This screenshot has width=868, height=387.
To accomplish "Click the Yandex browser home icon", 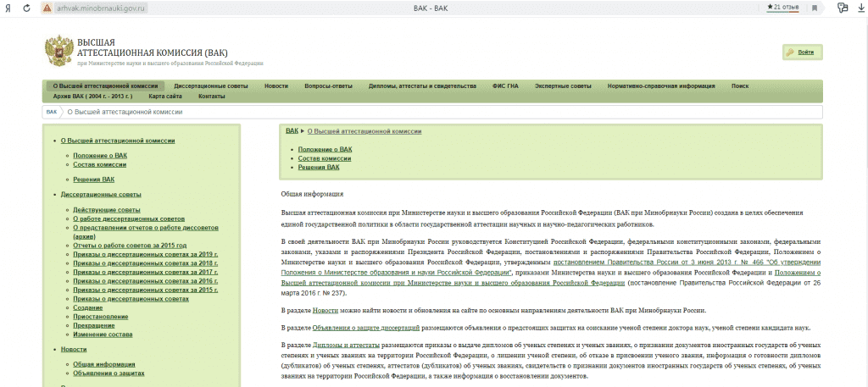I will (8, 8).
